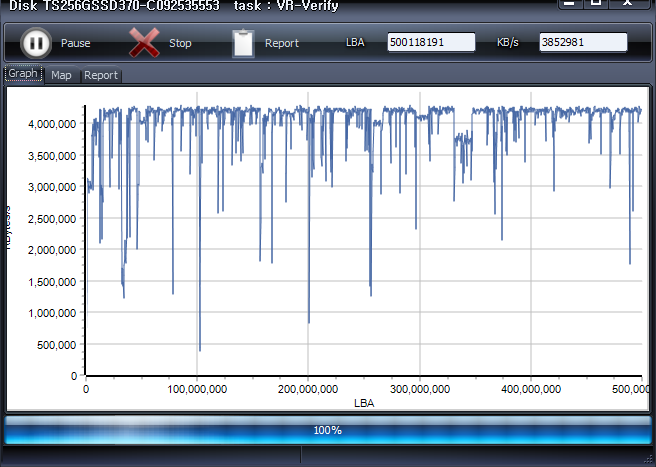Click the Pause label in toolbar
Image resolution: width=656 pixels, height=467 pixels.
[x=75, y=43]
